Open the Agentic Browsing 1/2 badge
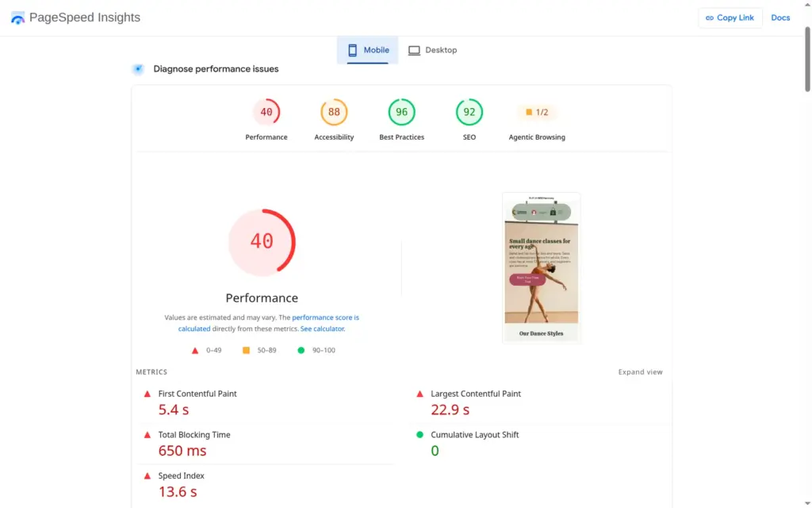Viewport: 812px width, 508px height. [537, 112]
